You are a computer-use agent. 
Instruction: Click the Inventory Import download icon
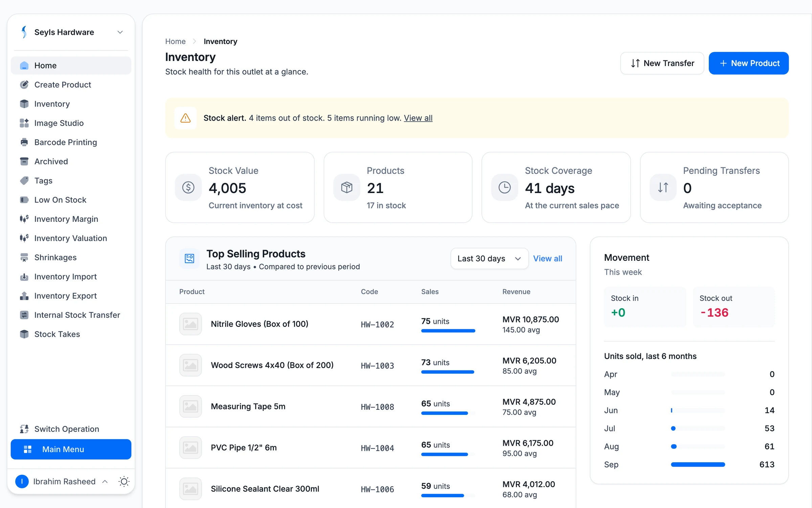pos(24,277)
